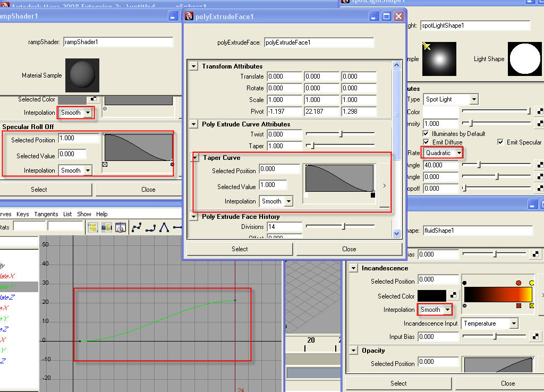
Task: Click Twist slider handle
Action: pos(341,134)
